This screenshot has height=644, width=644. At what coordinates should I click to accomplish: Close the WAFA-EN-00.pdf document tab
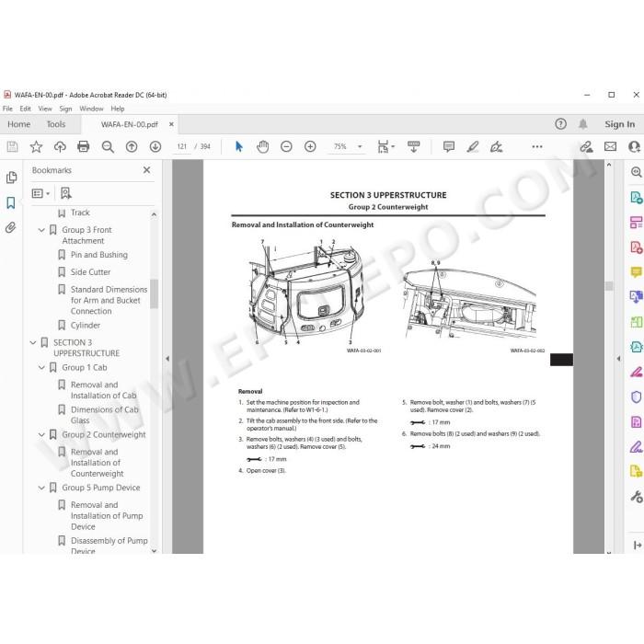[171, 124]
